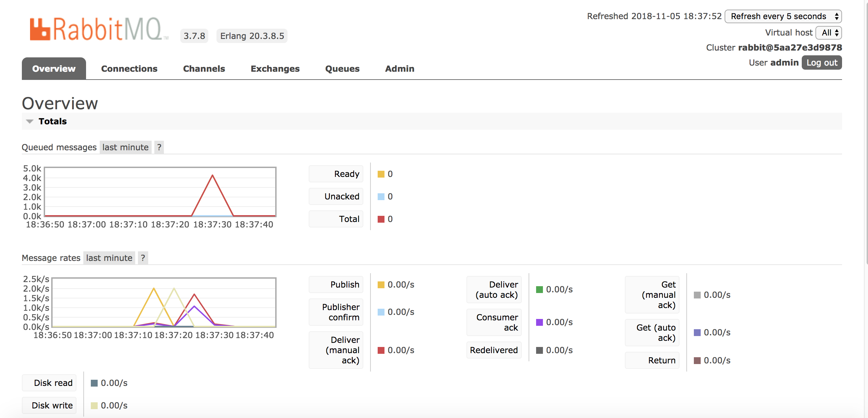
Task: Click the Return label
Action: point(652,360)
